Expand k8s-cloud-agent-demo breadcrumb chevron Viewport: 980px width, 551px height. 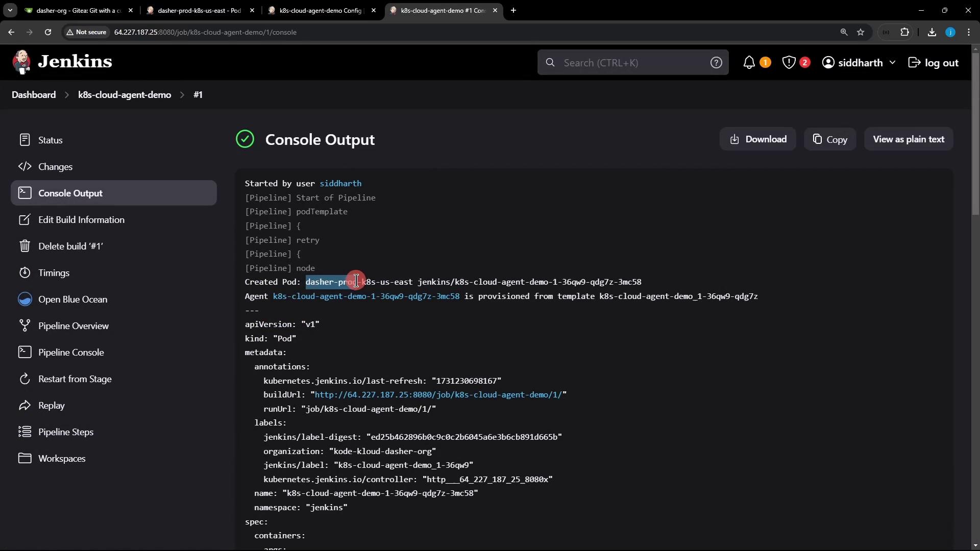click(182, 95)
